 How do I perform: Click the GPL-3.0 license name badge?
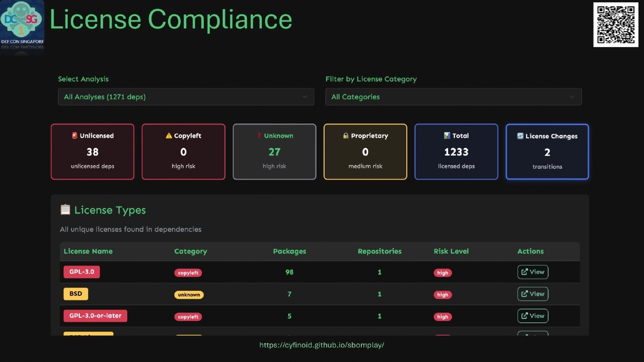pos(82,272)
